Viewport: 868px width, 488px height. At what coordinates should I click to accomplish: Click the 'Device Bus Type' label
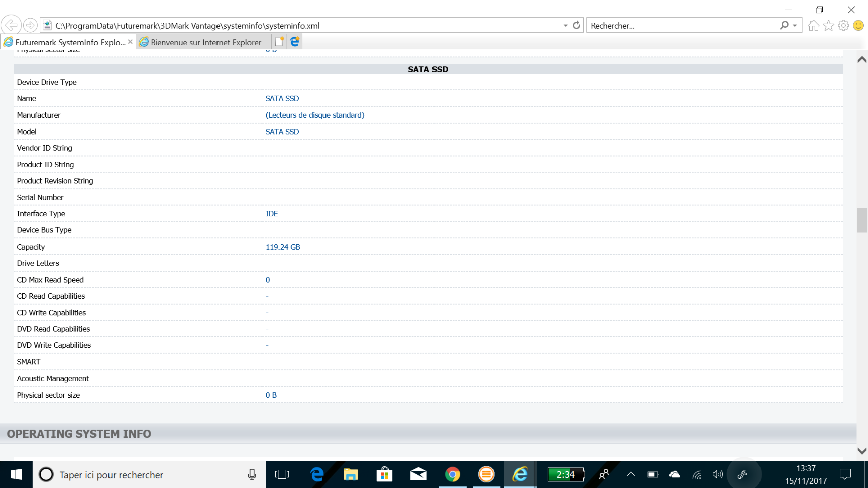point(44,230)
